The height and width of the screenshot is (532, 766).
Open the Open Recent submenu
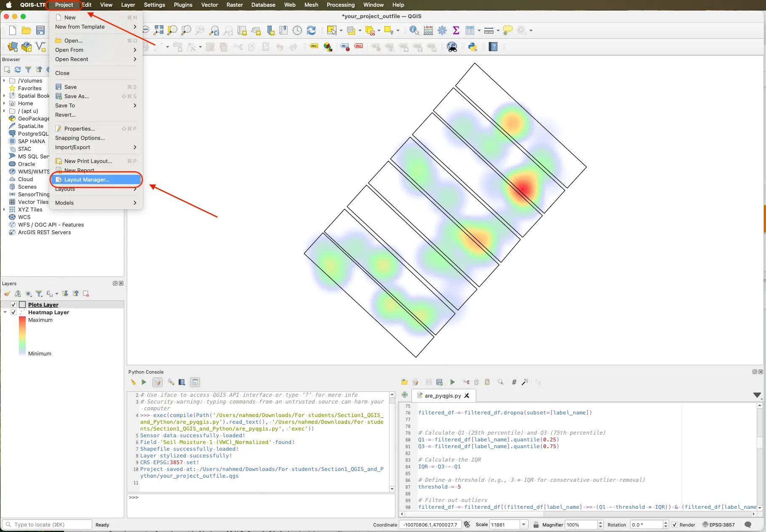coord(96,59)
